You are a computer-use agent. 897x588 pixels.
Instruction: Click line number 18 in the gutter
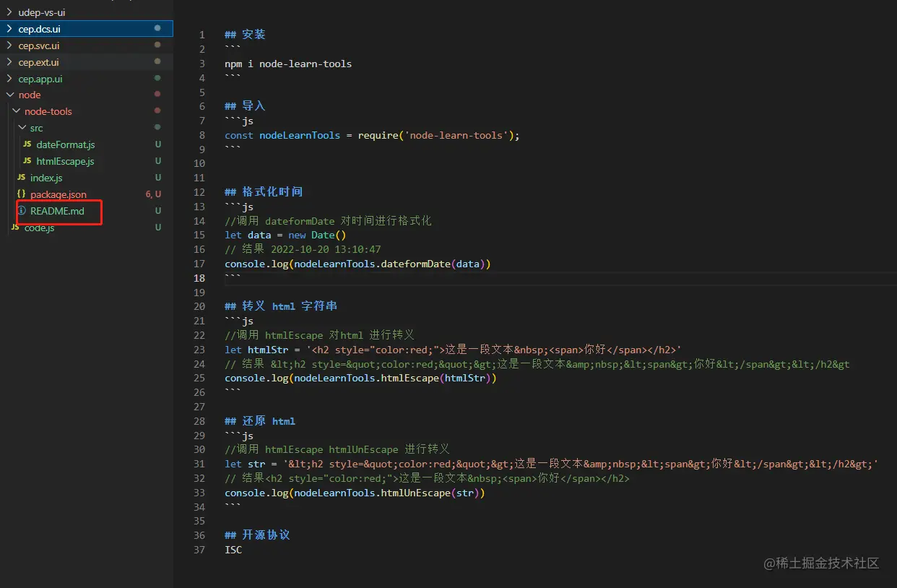(199, 278)
